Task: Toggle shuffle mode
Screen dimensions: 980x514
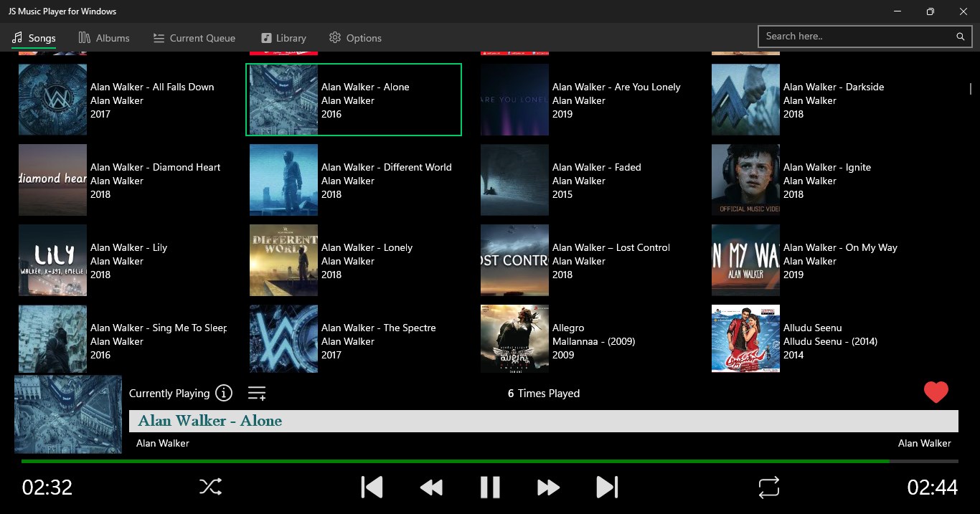Action: point(210,487)
